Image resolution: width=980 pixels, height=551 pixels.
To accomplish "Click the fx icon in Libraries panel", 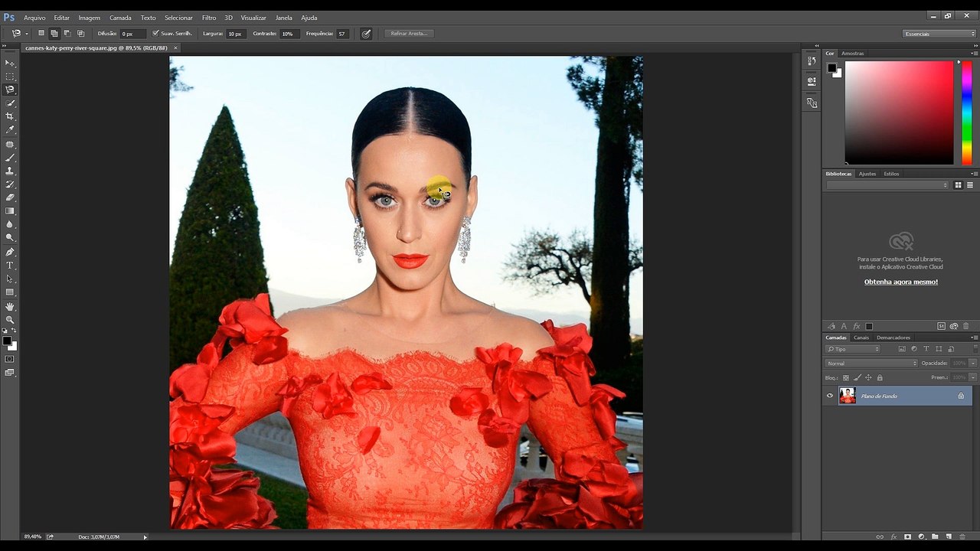I will click(x=857, y=326).
